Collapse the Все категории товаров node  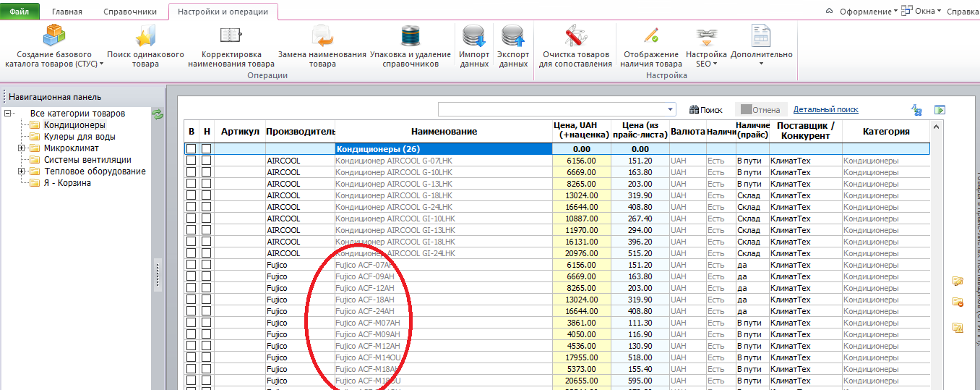click(x=7, y=114)
